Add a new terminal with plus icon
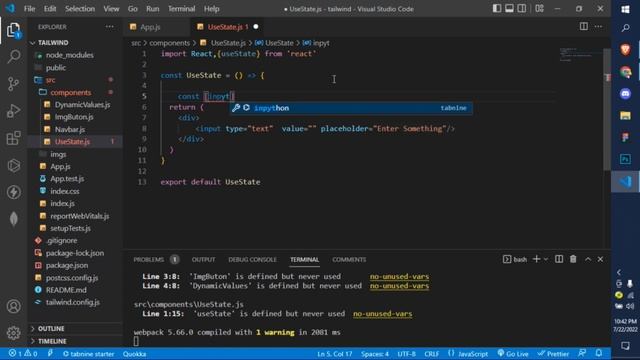 [x=536, y=259]
